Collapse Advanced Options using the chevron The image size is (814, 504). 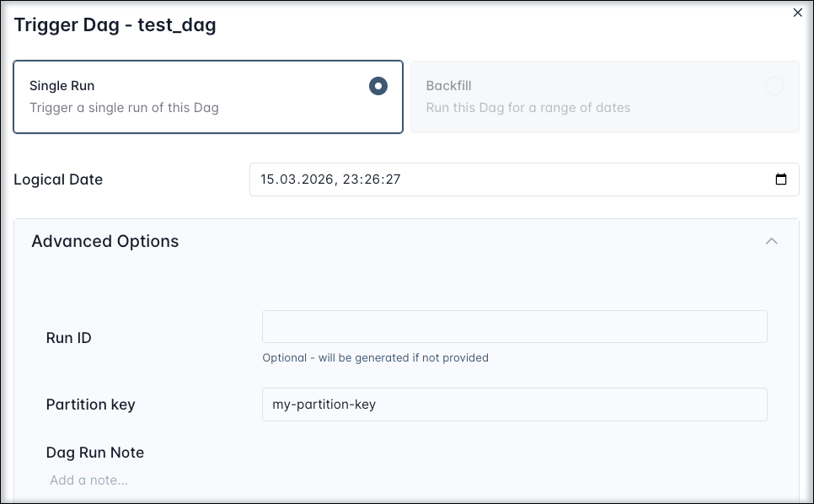(772, 241)
